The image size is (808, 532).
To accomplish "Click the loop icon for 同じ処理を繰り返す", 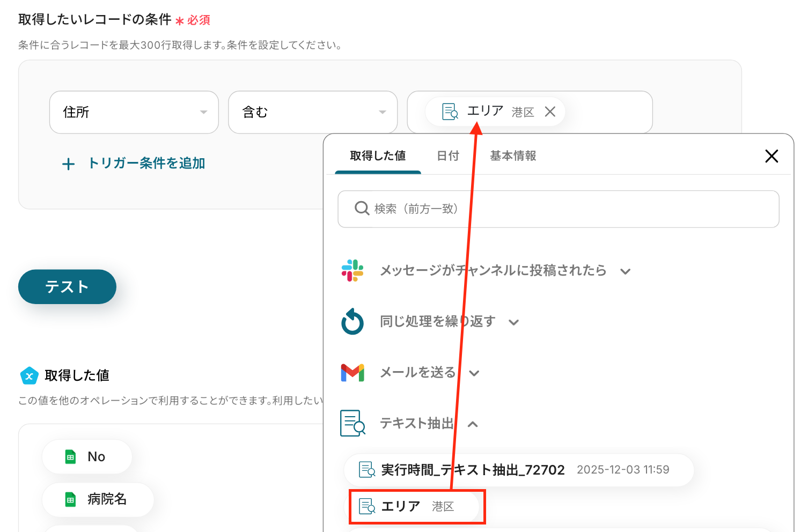I will 352,322.
